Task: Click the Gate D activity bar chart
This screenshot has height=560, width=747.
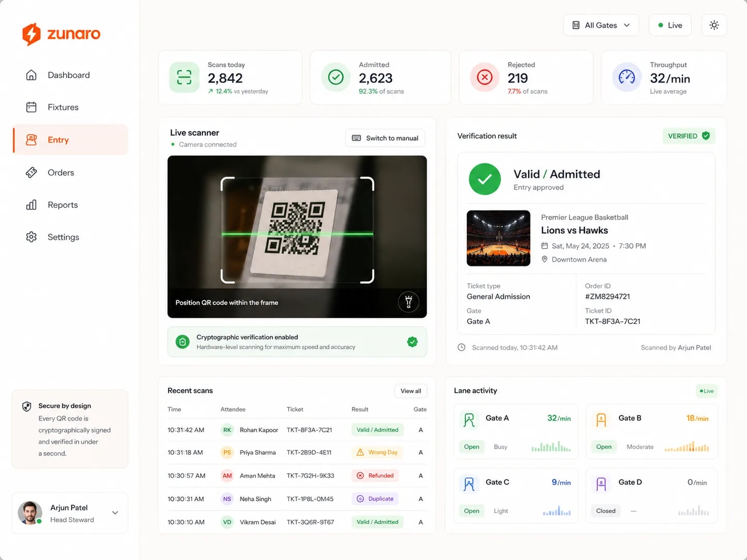Action: click(694, 510)
